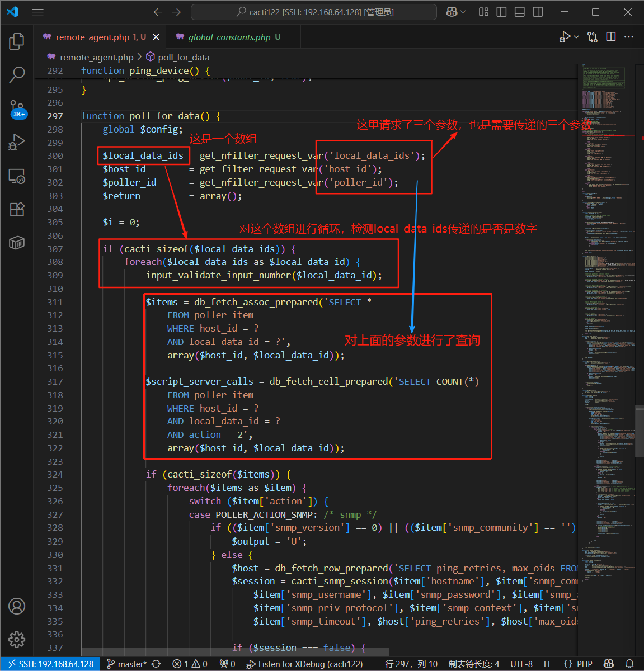Click the debug PHP file run icon
The width and height of the screenshot is (644, 671).
(x=565, y=37)
